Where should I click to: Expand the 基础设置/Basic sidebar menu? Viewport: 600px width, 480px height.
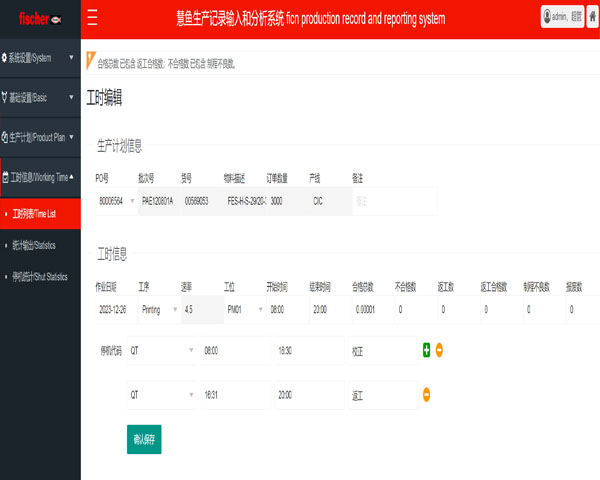[x=40, y=98]
